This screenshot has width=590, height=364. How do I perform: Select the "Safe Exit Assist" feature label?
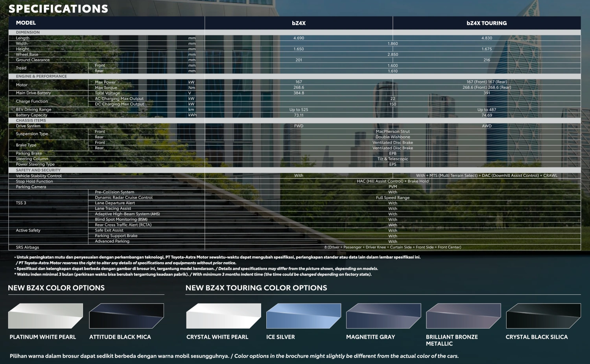coord(109,230)
